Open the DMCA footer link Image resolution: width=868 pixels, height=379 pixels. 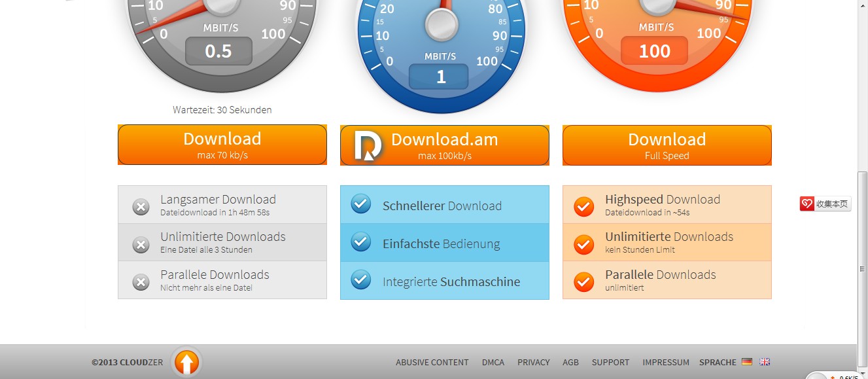pyautogui.click(x=493, y=362)
